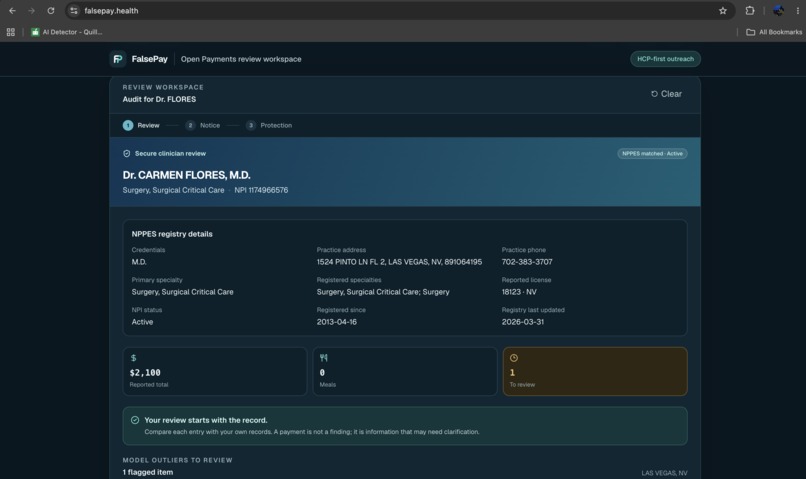Reload the page with the refresh icon
Screen dimensions: 806x479
(50, 11)
